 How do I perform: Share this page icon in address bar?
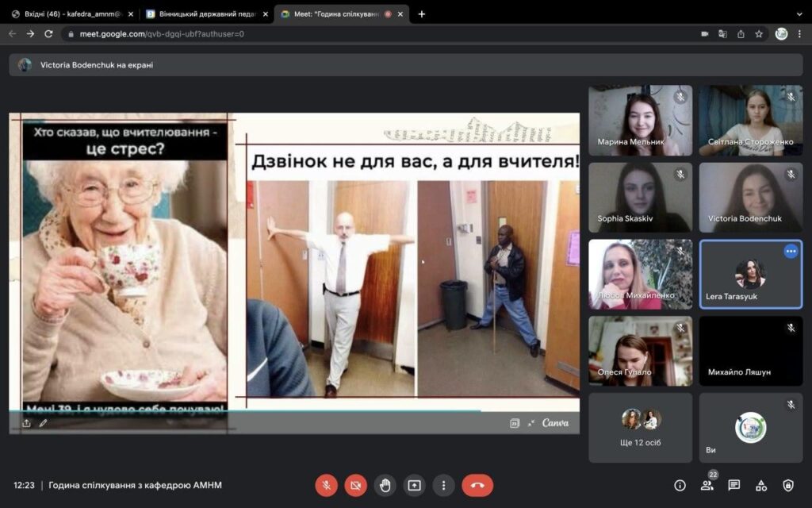click(x=741, y=33)
